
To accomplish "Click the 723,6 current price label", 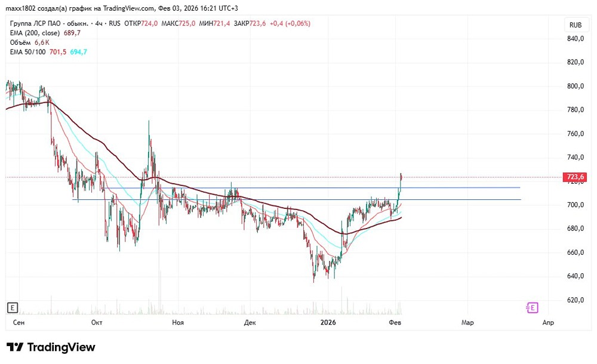I will point(575,177).
